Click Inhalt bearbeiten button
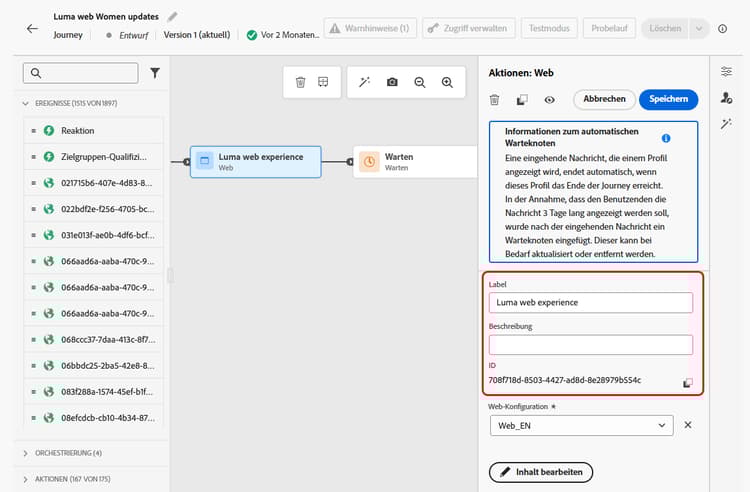This screenshot has width=750, height=492. pyautogui.click(x=541, y=472)
